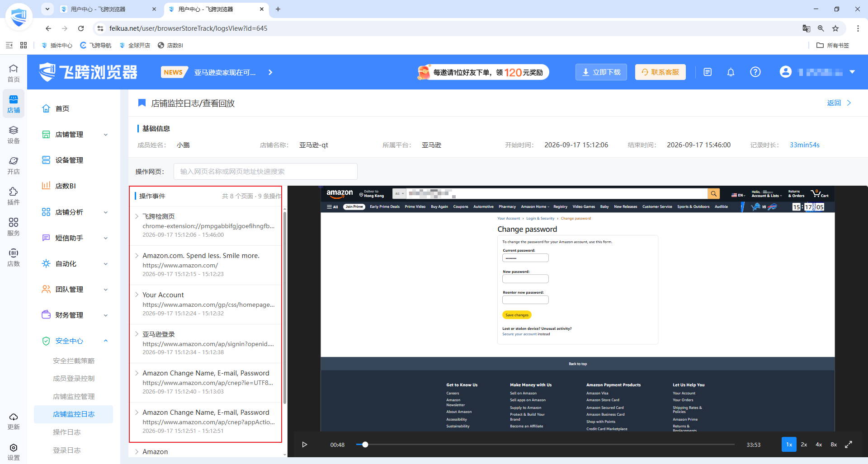868x464 pixels.
Task: Bookmark this page with the star icon
Action: pyautogui.click(x=835, y=28)
